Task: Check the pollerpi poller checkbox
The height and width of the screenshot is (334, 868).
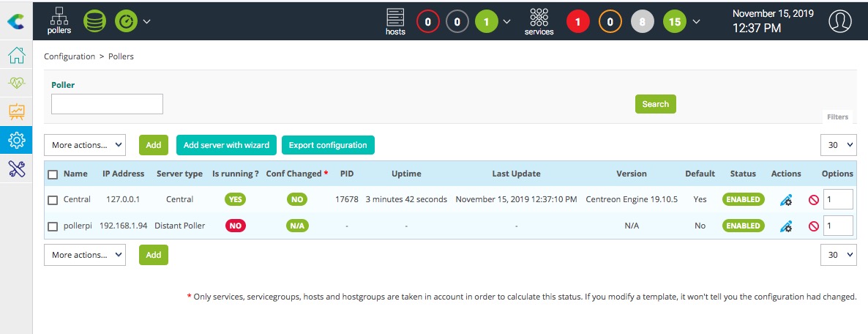Action: (x=53, y=226)
